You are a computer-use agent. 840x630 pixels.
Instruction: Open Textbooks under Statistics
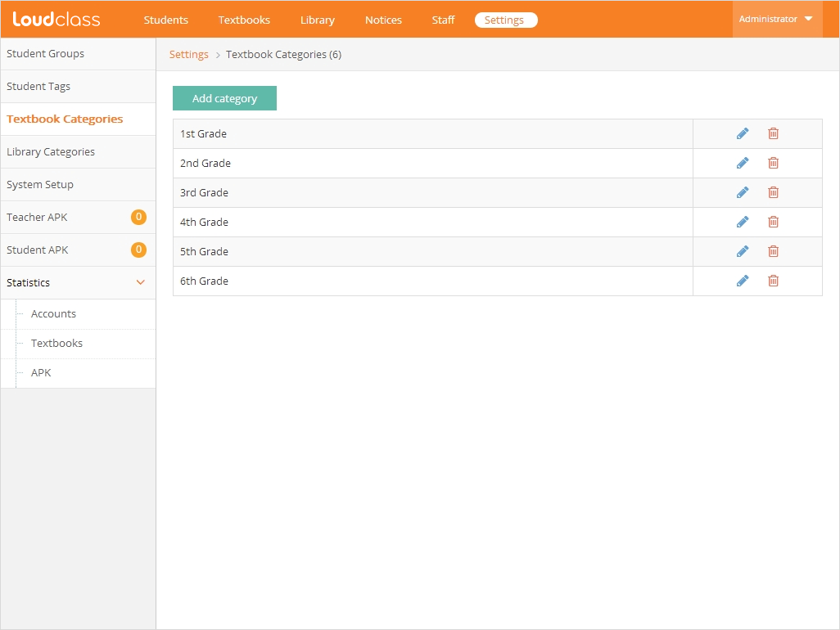click(56, 343)
